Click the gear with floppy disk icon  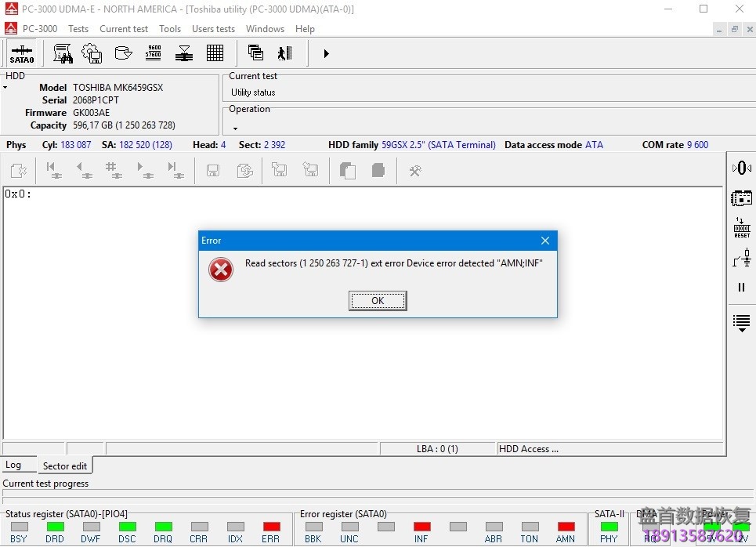(x=92, y=53)
